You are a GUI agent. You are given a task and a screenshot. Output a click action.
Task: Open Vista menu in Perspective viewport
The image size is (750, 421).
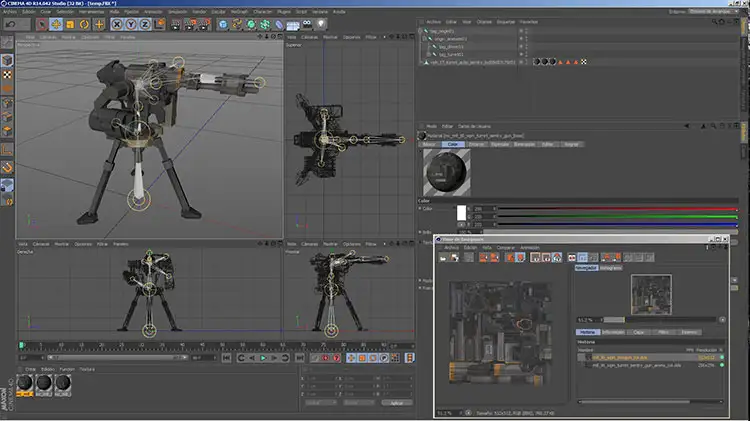click(30, 37)
